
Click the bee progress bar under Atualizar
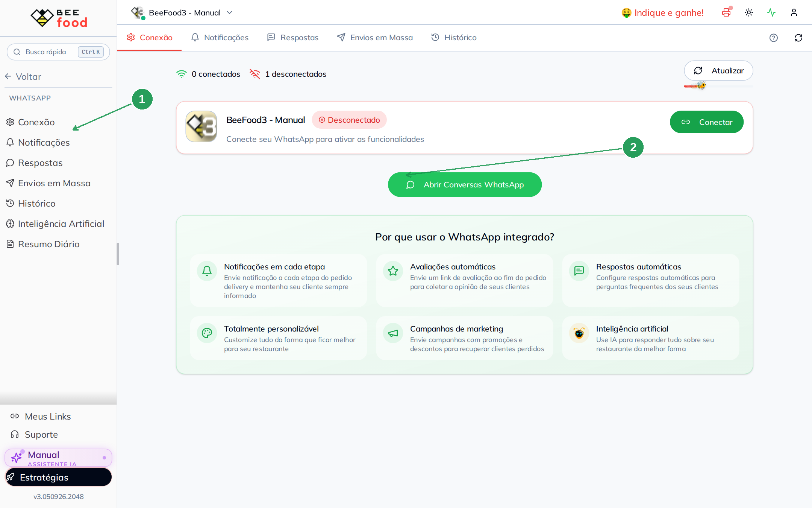point(718,86)
